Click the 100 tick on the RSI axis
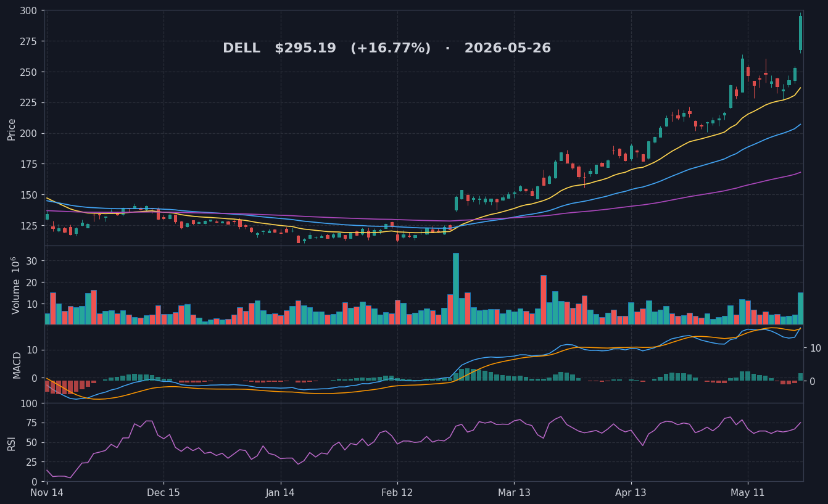This screenshot has width=828, height=504. [28, 403]
